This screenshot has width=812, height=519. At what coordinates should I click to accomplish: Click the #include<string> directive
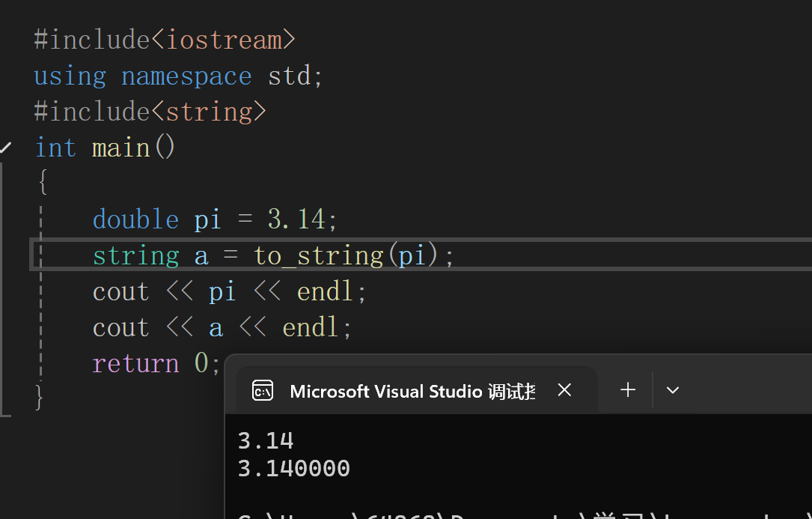click(x=150, y=111)
